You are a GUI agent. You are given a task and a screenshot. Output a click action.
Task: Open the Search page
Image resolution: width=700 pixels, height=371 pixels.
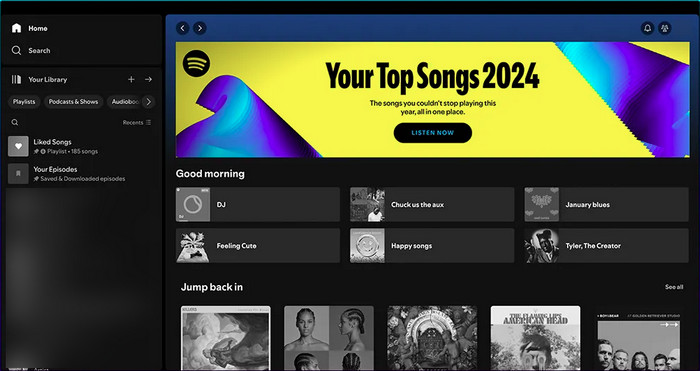point(31,50)
